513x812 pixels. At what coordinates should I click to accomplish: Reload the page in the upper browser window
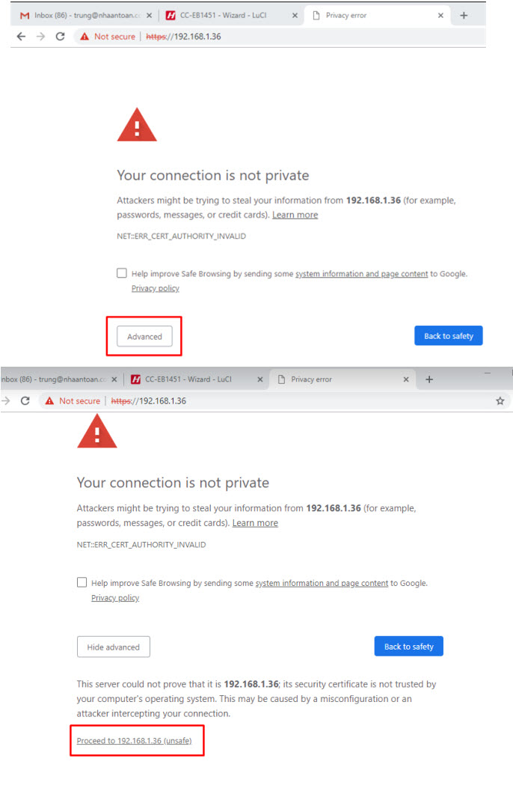click(x=60, y=36)
